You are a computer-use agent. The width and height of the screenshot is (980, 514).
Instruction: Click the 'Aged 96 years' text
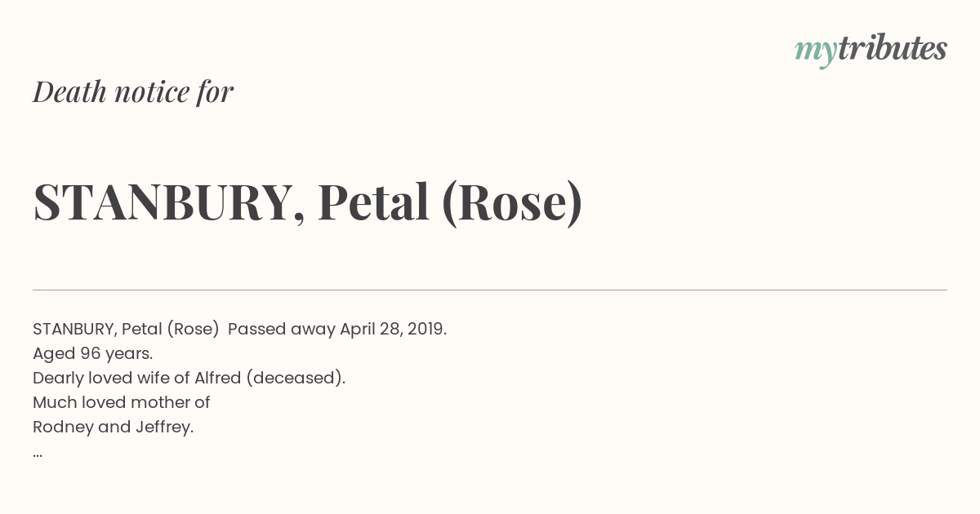pyautogui.click(x=92, y=353)
